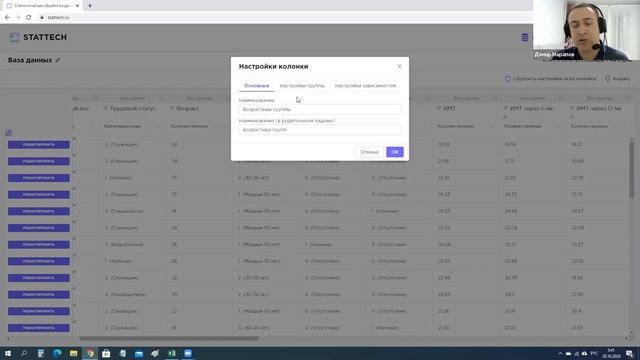The width and height of the screenshot is (640, 360).
Task: Open Windows taskbar search
Action: 24,353
